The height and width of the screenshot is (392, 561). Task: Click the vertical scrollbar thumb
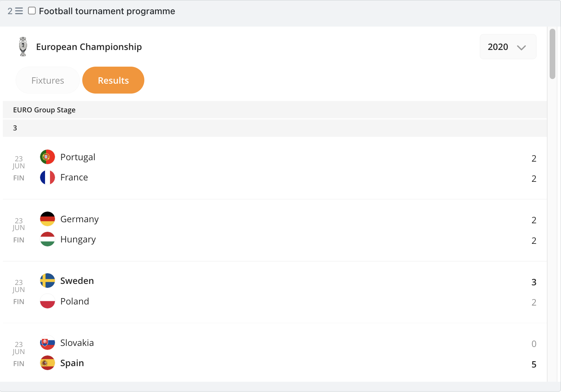[552, 54]
